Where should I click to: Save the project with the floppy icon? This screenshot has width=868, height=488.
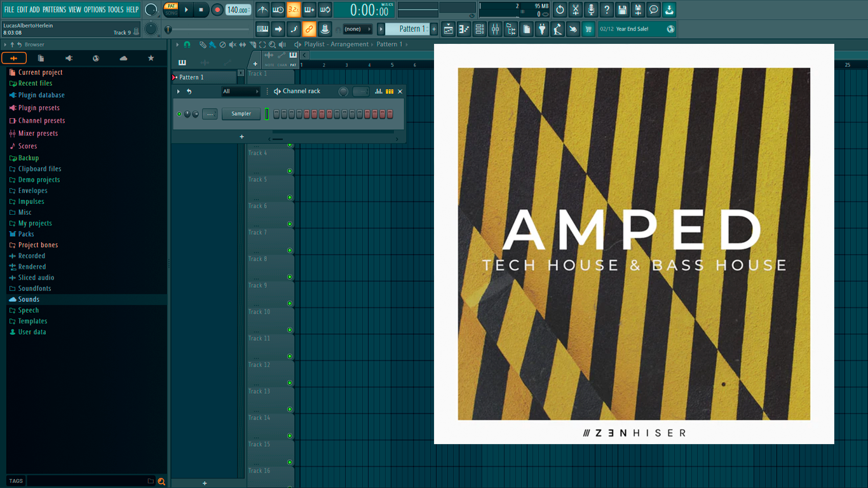[x=622, y=10]
